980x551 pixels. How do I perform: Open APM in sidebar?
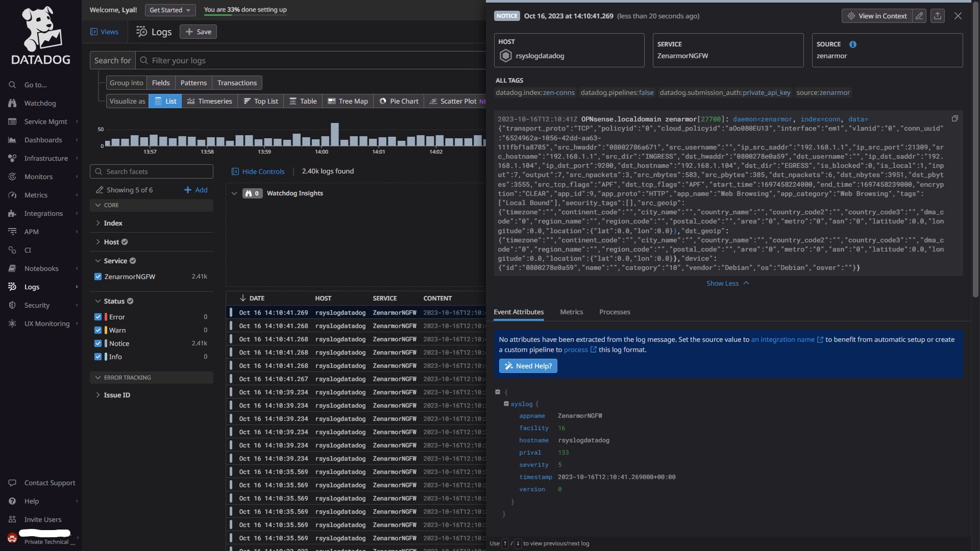[x=31, y=232]
